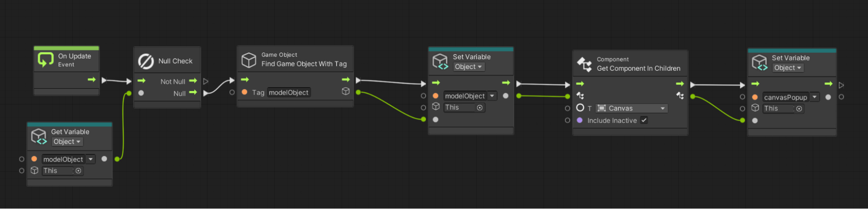Click the Tag modelObject input field
The height and width of the screenshot is (209, 868).
(289, 92)
